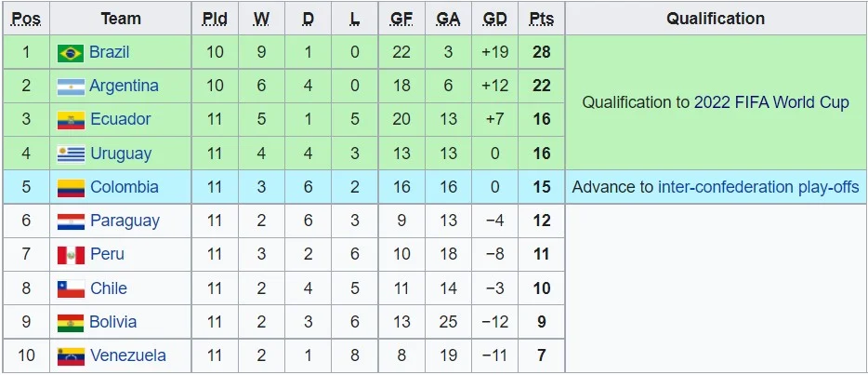Click the Pos column header
This screenshot has height=375, width=868.
pyautogui.click(x=26, y=19)
